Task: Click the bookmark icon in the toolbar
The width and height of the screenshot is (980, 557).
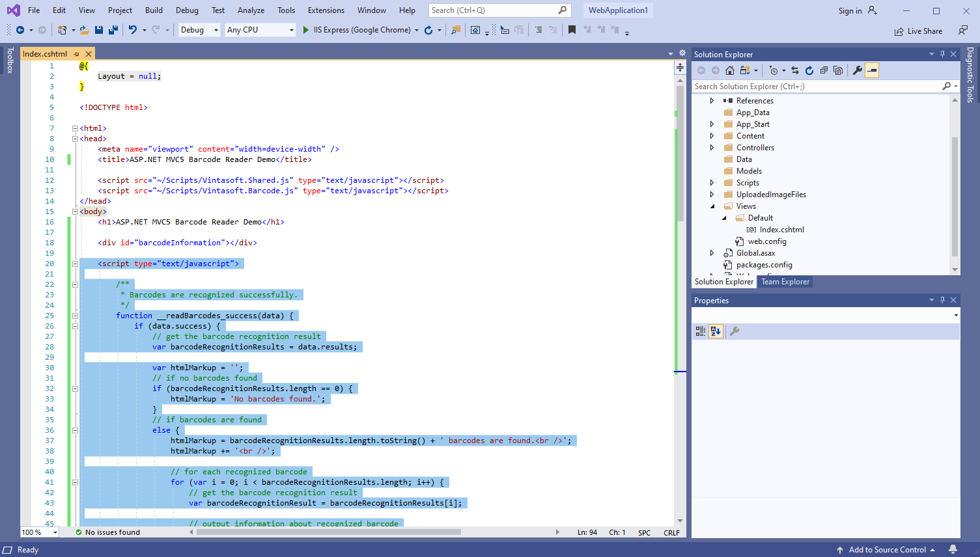Action: (x=572, y=30)
